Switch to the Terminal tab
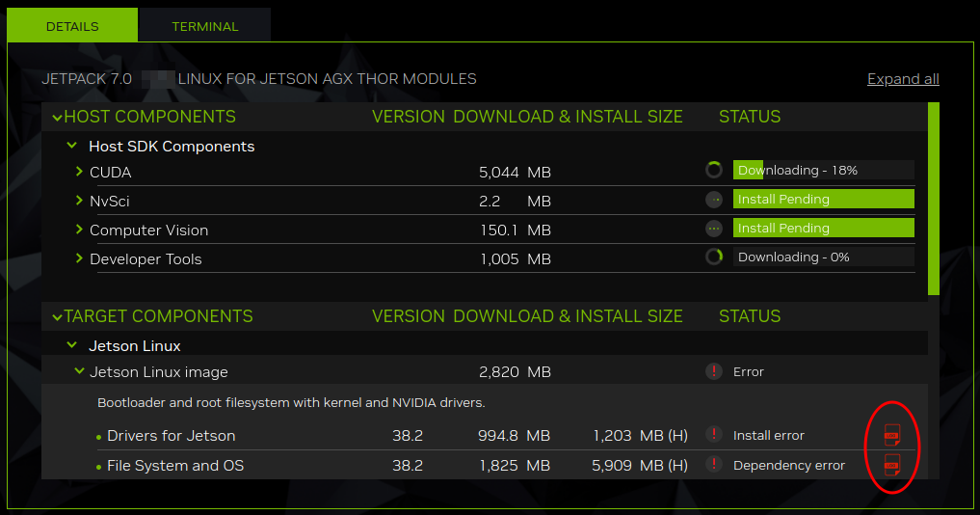The height and width of the screenshot is (515, 980). click(204, 26)
